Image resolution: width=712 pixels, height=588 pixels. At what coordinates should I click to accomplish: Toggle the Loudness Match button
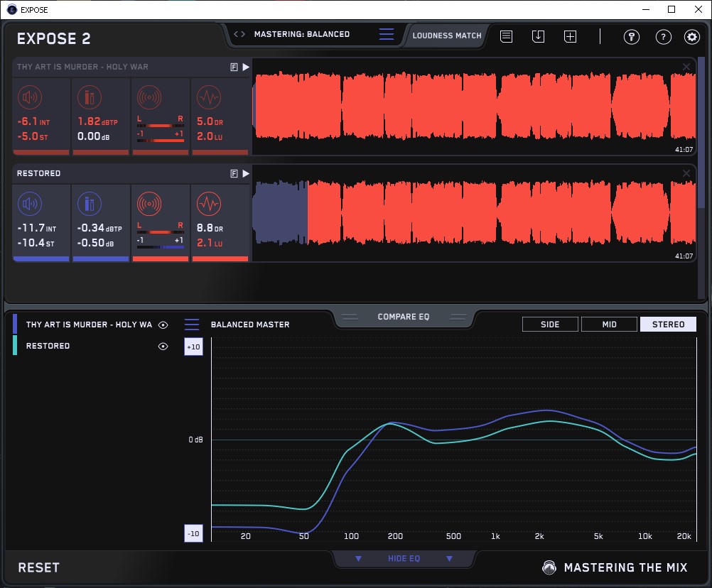(x=447, y=35)
